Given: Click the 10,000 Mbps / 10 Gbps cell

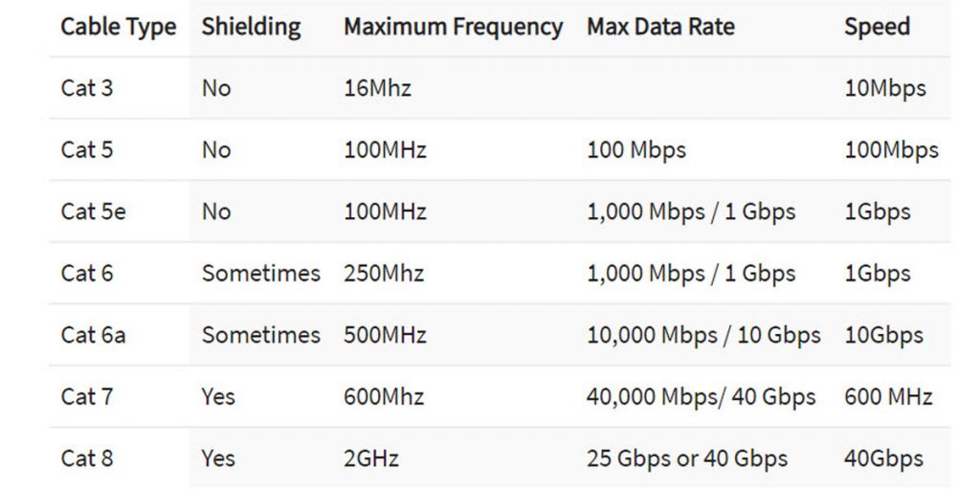Looking at the screenshot, I should tap(703, 335).
